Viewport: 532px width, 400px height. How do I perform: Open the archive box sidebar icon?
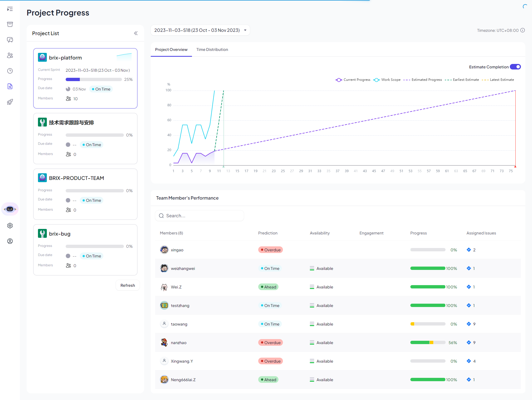click(10, 24)
